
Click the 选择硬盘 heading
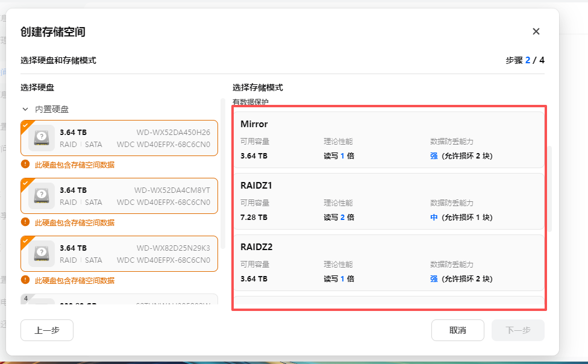coord(37,87)
